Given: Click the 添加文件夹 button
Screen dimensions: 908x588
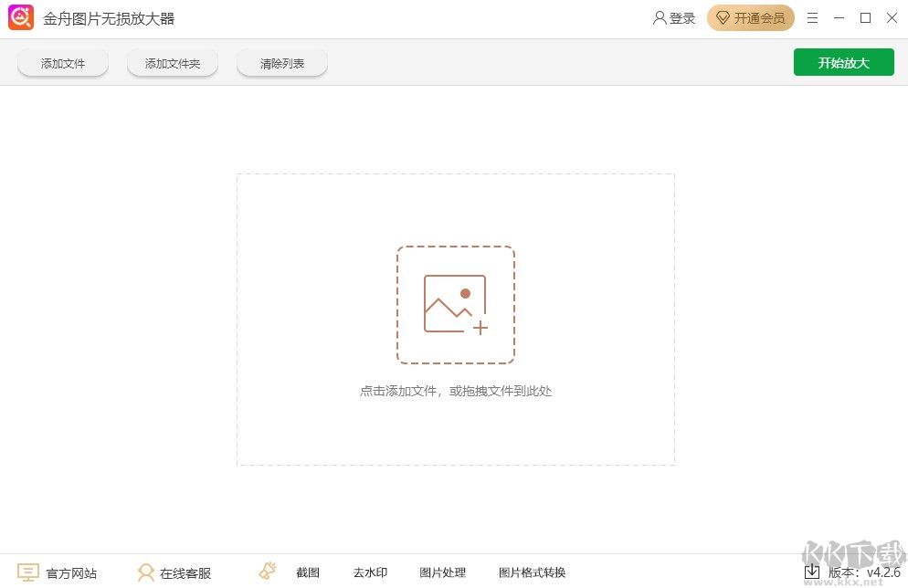Looking at the screenshot, I should click(x=172, y=62).
